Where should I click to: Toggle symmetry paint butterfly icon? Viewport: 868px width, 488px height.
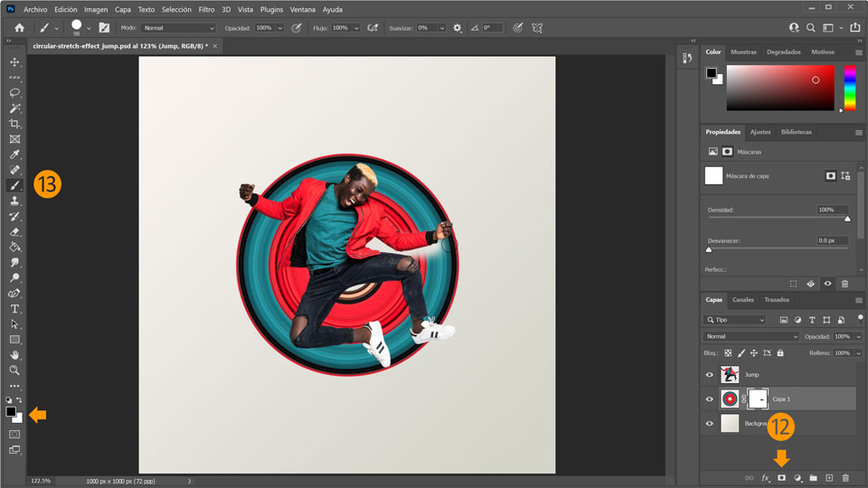[537, 28]
